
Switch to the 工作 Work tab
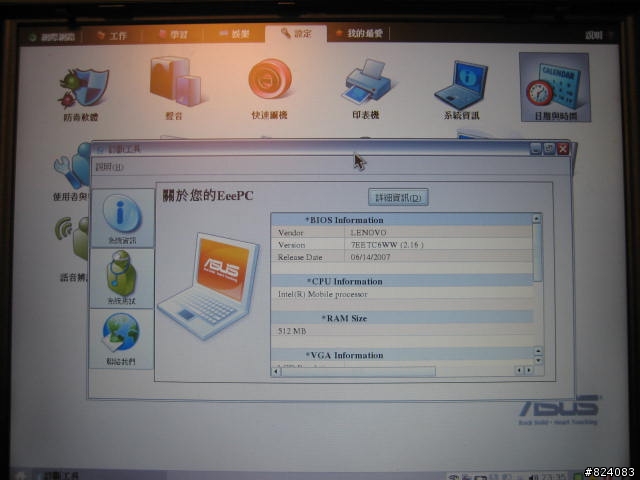(112, 36)
